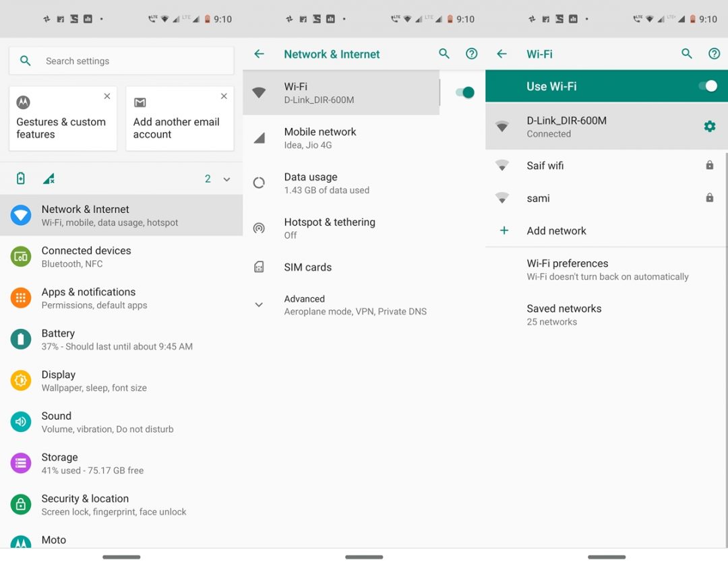The width and height of the screenshot is (728, 566).
Task: Open the Moto settings icon
Action: 20,542
